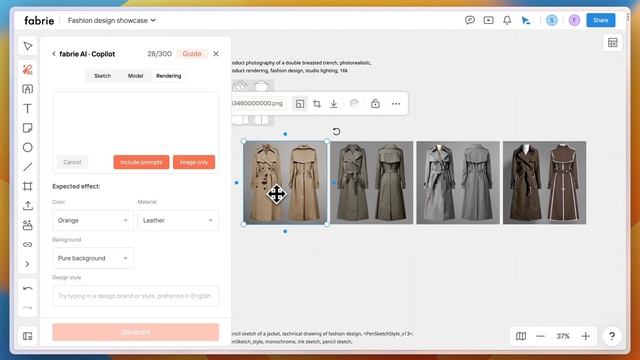Select the sticky note tool
The height and width of the screenshot is (360, 640).
click(x=28, y=128)
